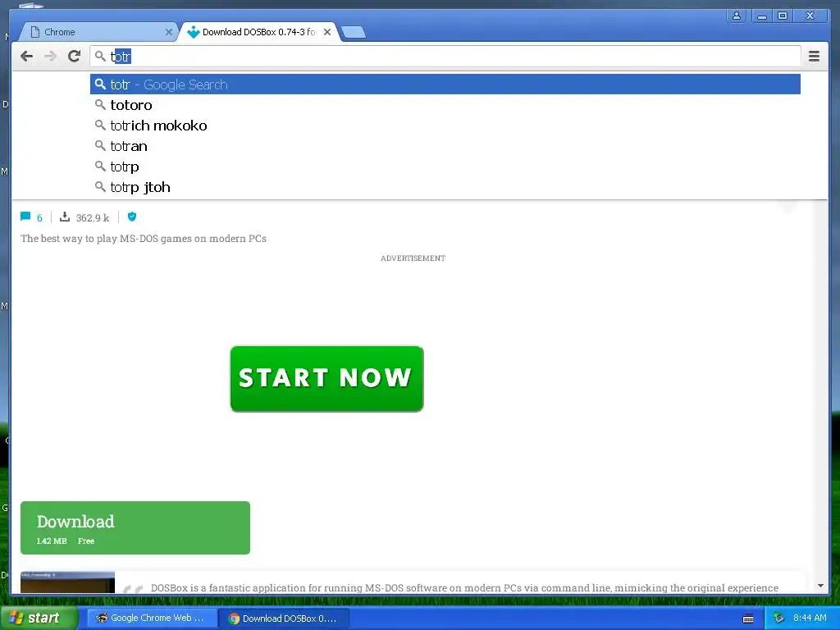840x630 pixels.
Task: Open the Windows start menu
Action: 39,618
